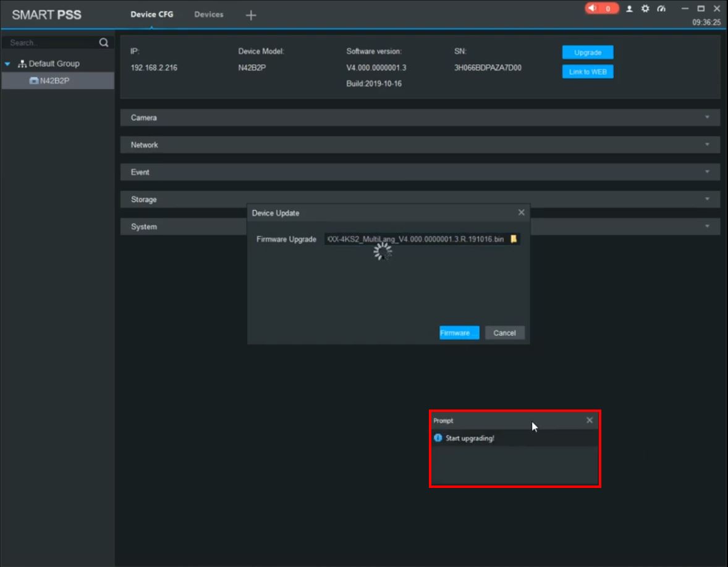Switch to the Devices tab
The width and height of the screenshot is (728, 567).
tap(209, 14)
